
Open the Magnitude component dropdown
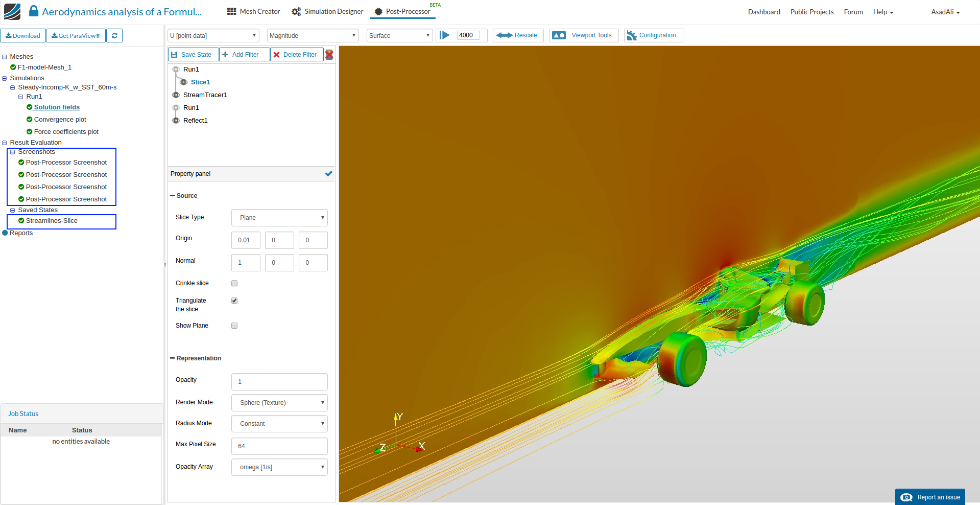coord(313,35)
